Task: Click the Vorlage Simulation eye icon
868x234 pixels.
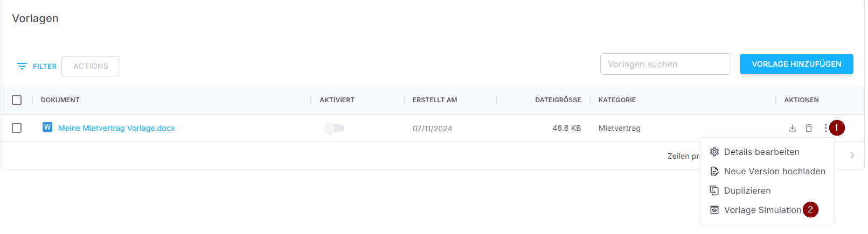Action: [714, 210]
